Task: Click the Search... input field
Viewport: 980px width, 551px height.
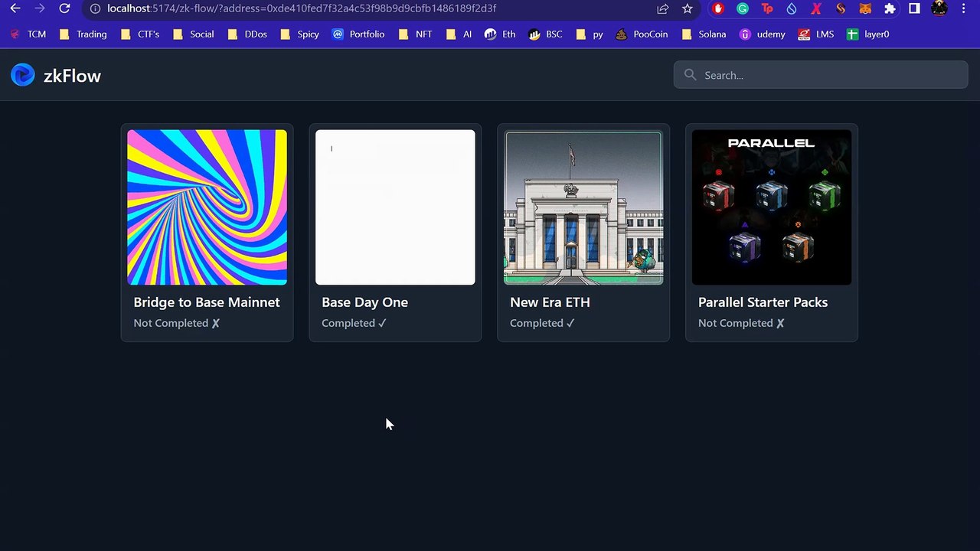Action: [x=821, y=75]
